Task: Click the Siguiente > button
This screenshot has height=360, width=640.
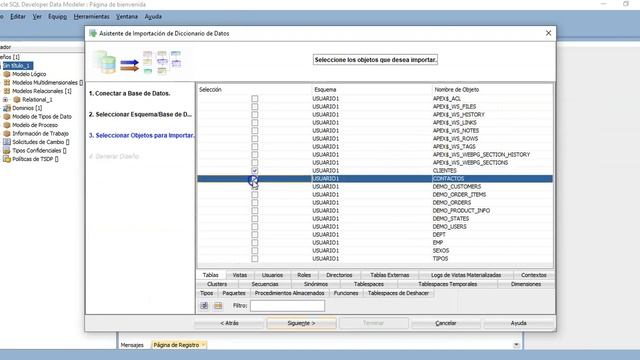Action: 301,323
